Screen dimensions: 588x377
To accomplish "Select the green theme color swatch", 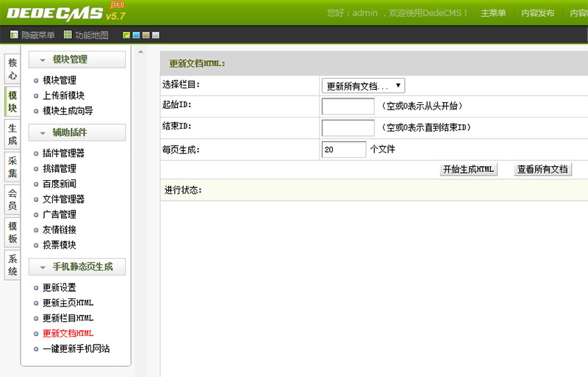I will point(126,35).
